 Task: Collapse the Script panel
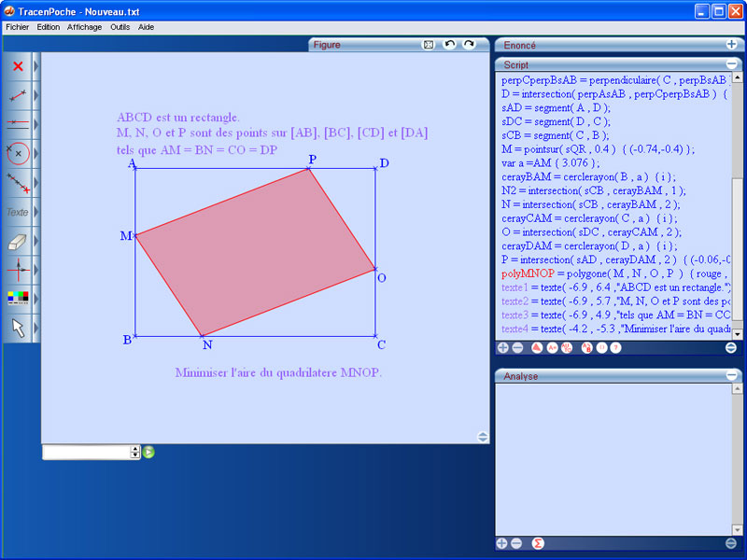(732, 64)
